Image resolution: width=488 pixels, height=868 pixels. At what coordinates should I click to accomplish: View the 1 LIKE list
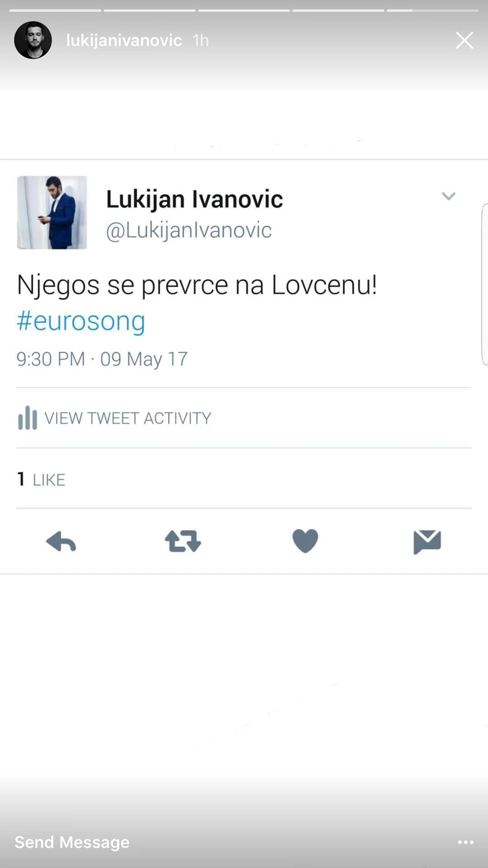[41, 479]
